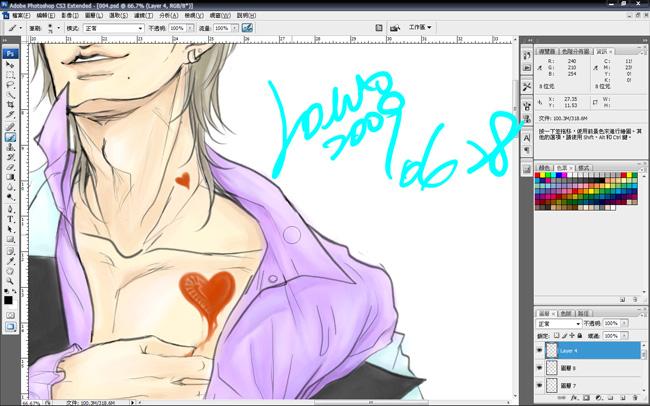Select the Notes tool
650x406 pixels.
click(10, 251)
